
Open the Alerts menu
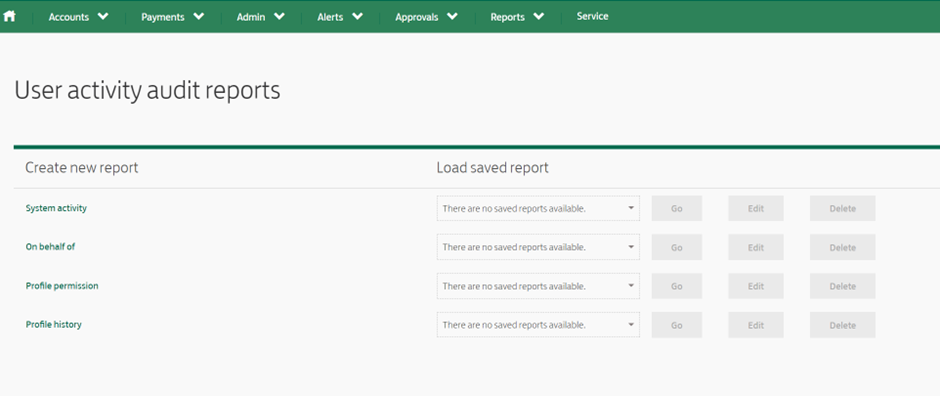point(340,17)
